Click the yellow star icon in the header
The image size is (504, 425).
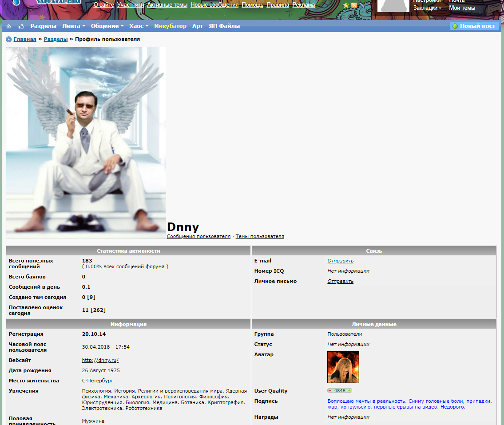pos(346,5)
